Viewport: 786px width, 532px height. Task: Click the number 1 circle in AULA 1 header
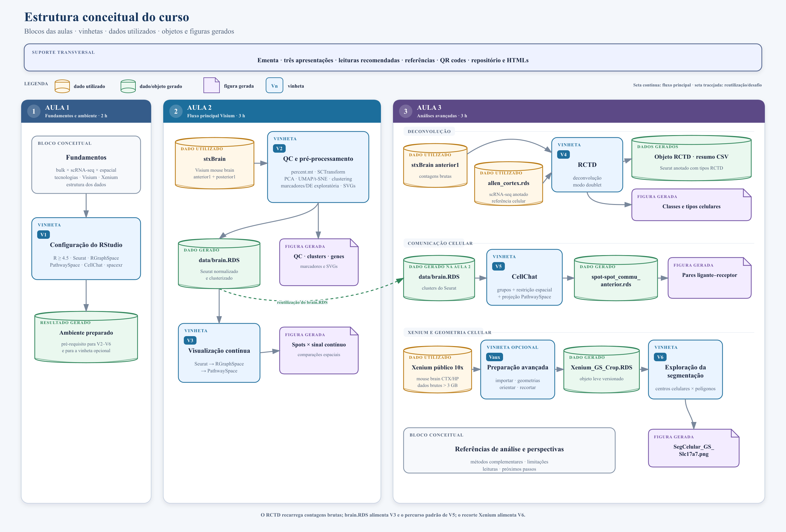coord(34,111)
